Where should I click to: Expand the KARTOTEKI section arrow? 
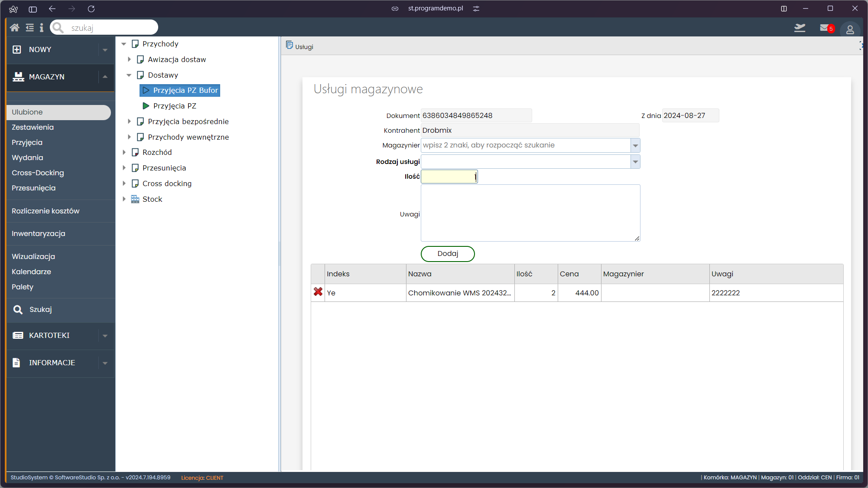(x=105, y=336)
